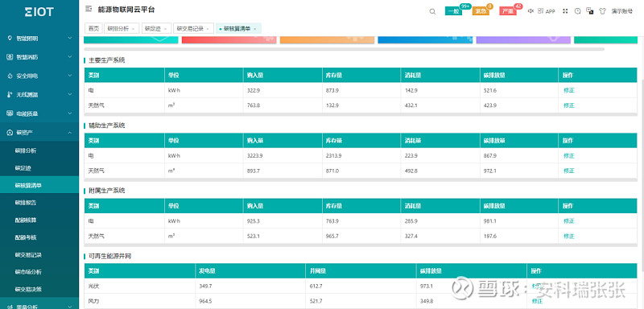This screenshot has width=644, height=309.
Task: Expand the bottom 分析 sidebar menu chevron
Action: (x=70, y=306)
